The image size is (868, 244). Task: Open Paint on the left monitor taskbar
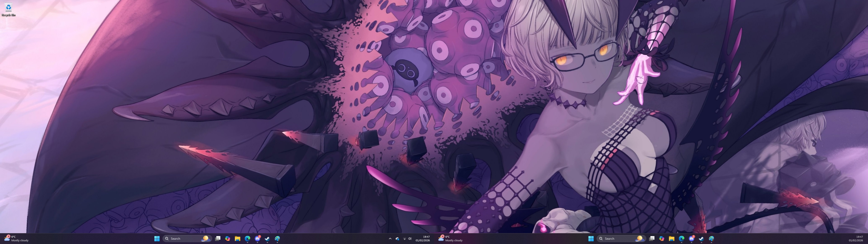pyautogui.click(x=277, y=239)
